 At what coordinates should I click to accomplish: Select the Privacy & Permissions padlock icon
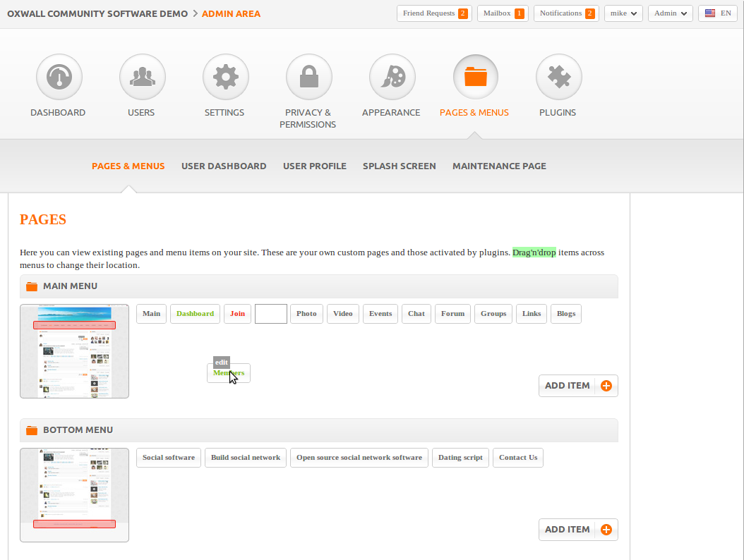[x=308, y=77]
